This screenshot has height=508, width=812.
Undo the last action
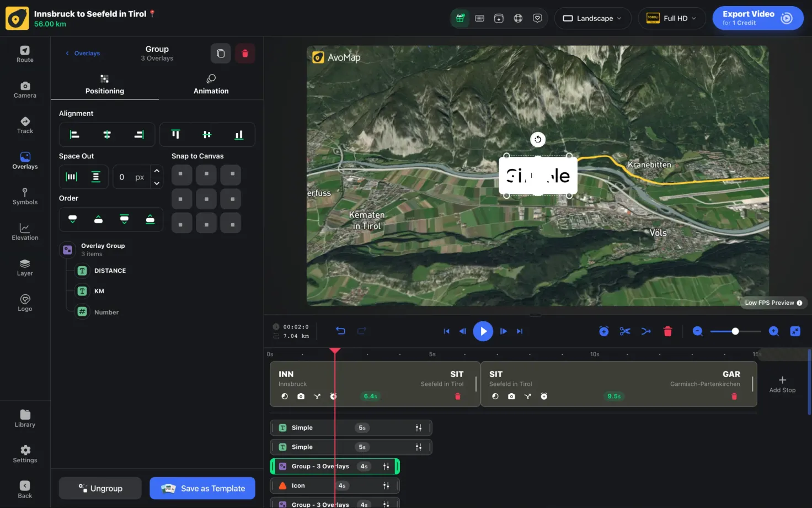340,331
